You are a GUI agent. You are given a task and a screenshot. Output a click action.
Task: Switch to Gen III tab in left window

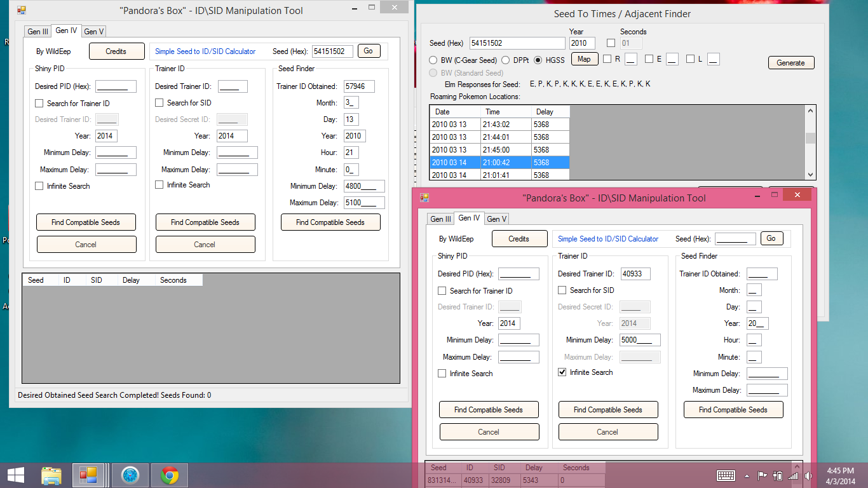pyautogui.click(x=37, y=32)
